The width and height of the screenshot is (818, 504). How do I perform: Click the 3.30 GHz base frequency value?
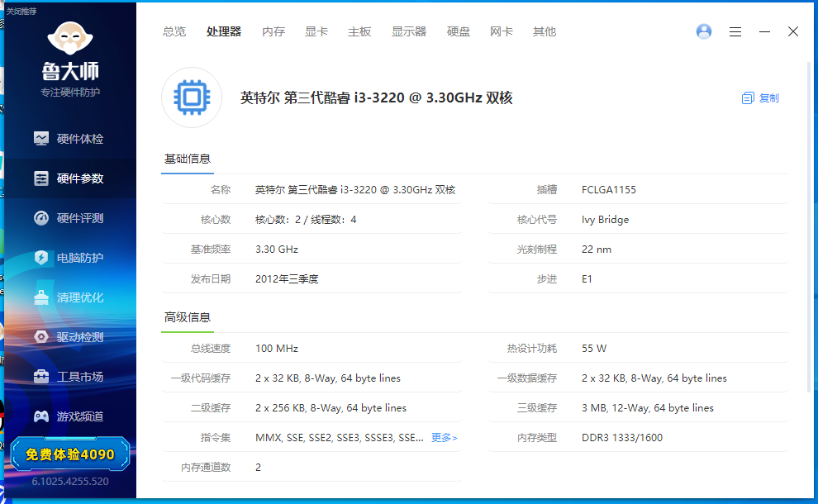pyautogui.click(x=277, y=250)
